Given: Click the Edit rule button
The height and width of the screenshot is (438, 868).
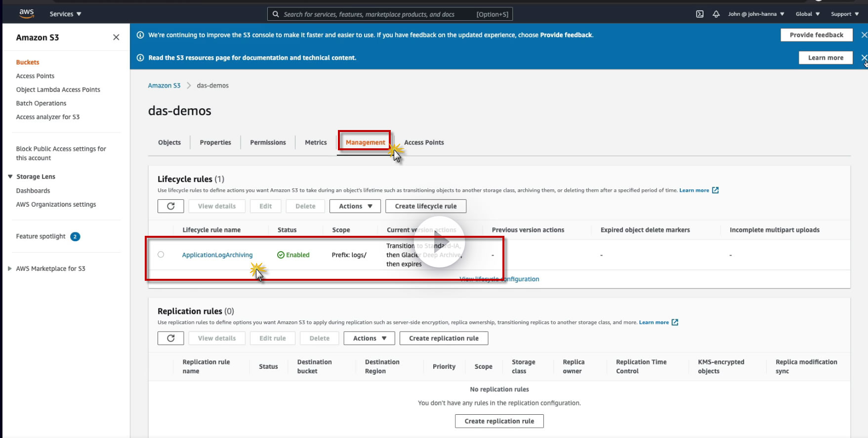Looking at the screenshot, I should click(273, 338).
